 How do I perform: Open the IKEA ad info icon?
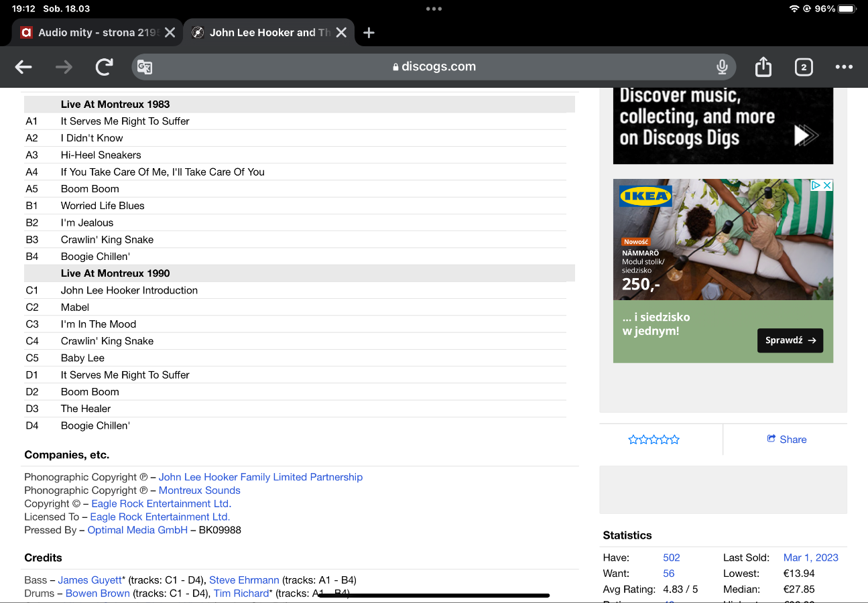[816, 186]
